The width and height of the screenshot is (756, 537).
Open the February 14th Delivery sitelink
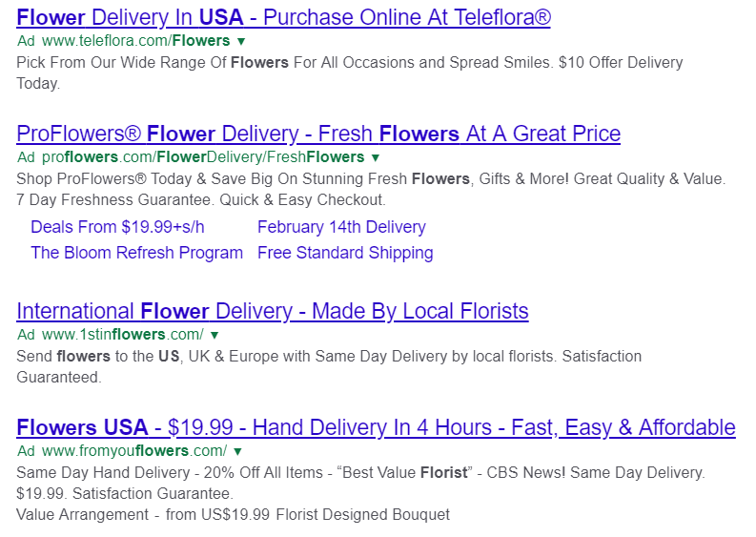tap(341, 227)
